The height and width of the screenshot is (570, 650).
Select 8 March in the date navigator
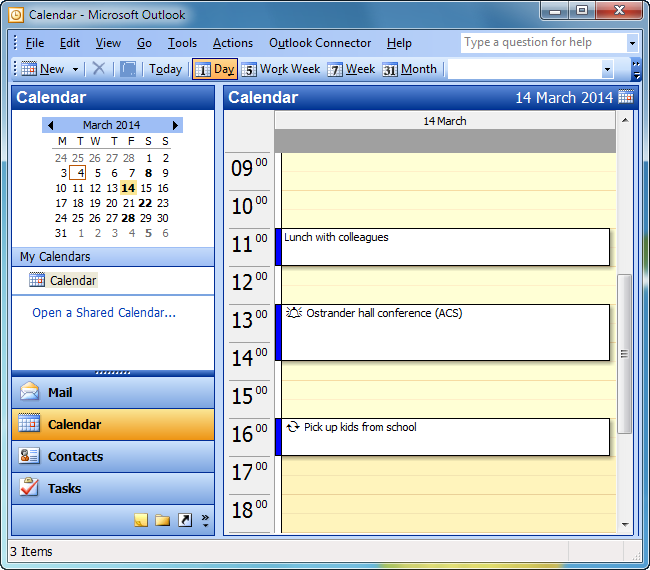point(148,173)
